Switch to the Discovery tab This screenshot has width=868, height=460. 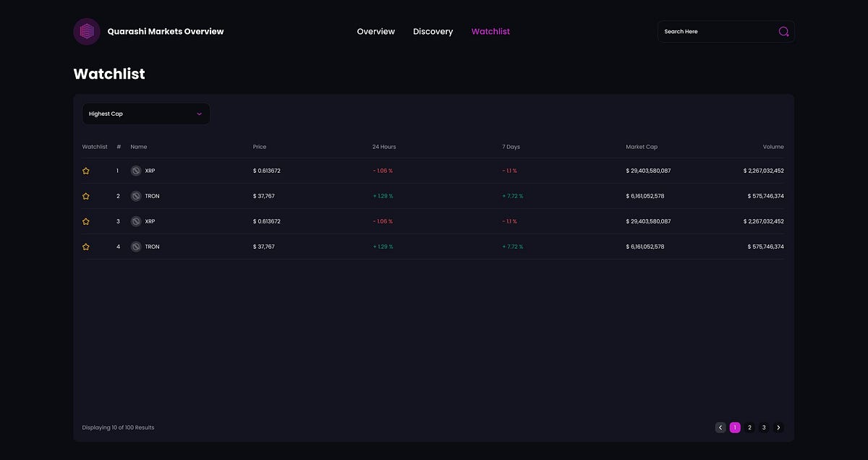tap(433, 32)
